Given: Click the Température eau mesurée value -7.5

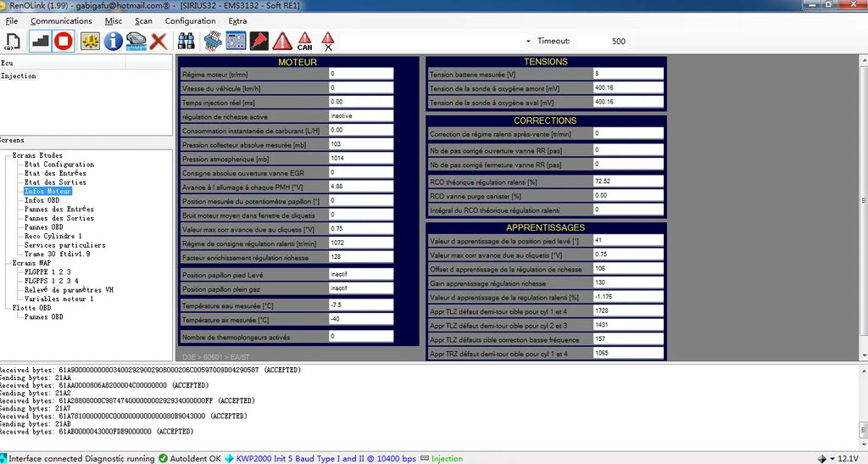Looking at the screenshot, I should coord(361,305).
